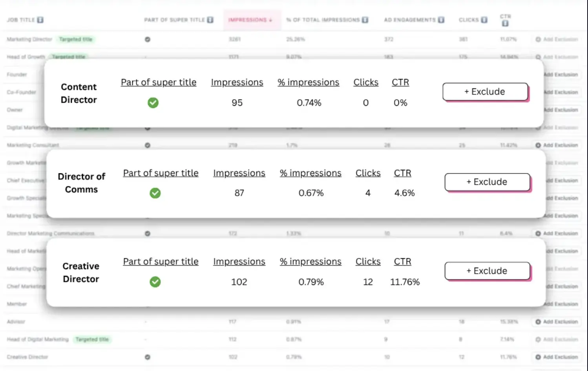Click info icon beside % of Total Impressions
This screenshot has height=371, width=588.
(365, 20)
